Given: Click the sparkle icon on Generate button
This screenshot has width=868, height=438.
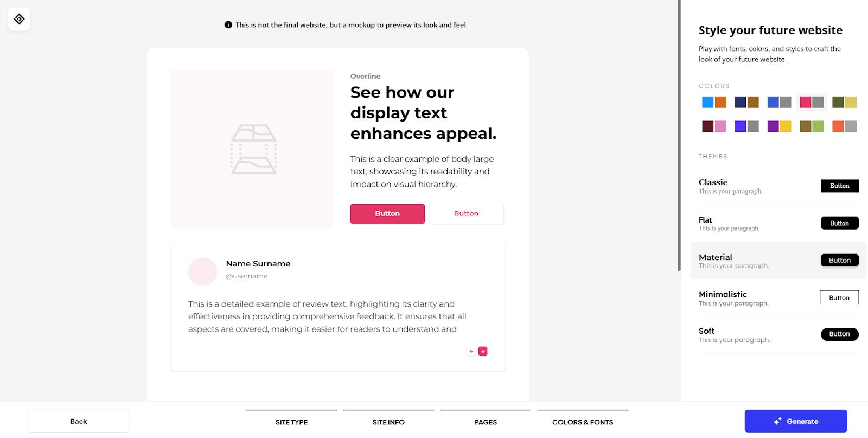Looking at the screenshot, I should 777,421.
